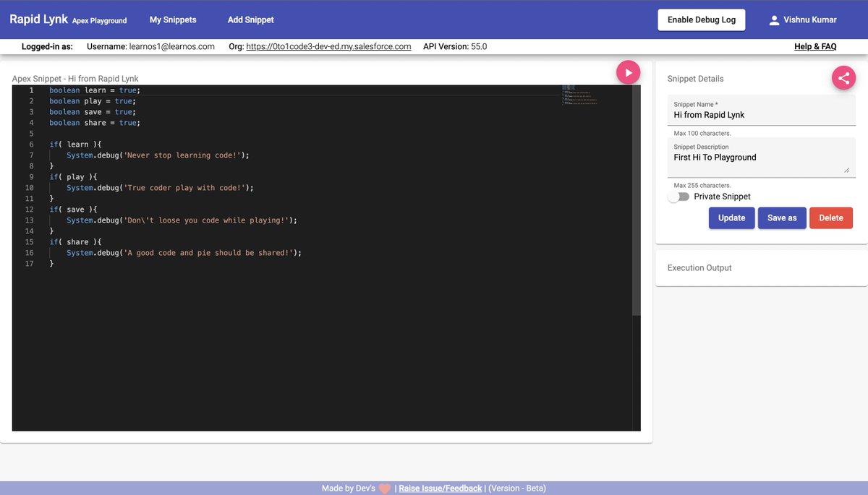
Task: Click the API Version 55.0 text
Action: [455, 46]
